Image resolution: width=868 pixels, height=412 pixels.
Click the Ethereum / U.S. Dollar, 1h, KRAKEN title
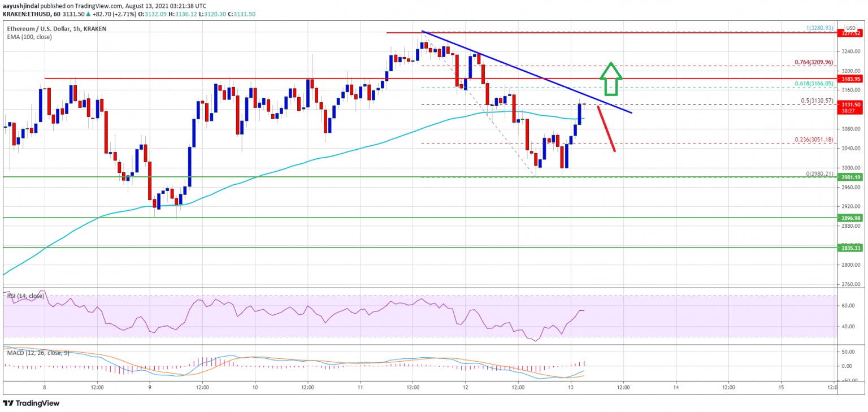point(57,28)
